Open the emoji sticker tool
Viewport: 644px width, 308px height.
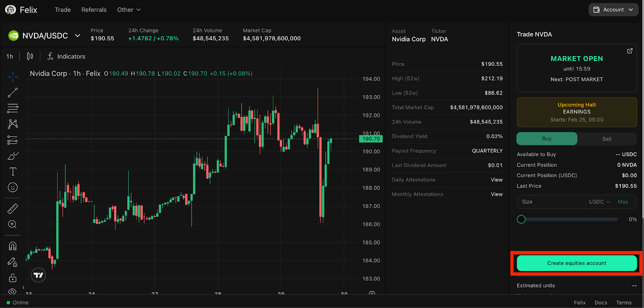(12, 188)
